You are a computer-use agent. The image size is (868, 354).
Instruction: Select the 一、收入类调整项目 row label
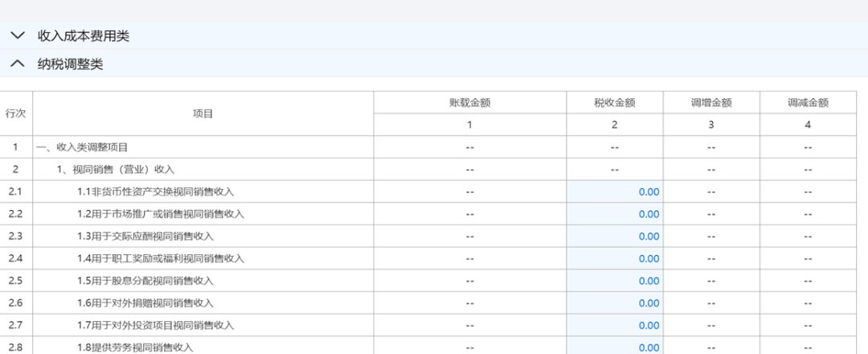pos(82,147)
